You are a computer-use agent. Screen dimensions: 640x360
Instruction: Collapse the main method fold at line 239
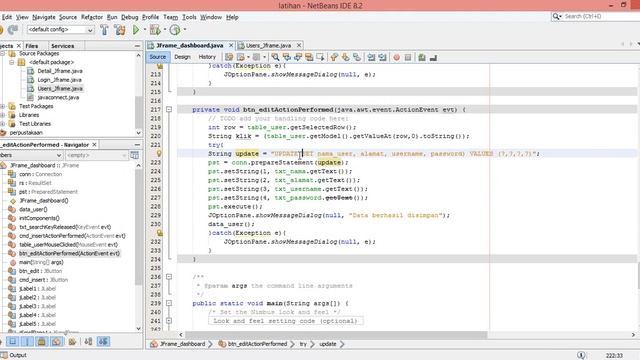point(169,303)
